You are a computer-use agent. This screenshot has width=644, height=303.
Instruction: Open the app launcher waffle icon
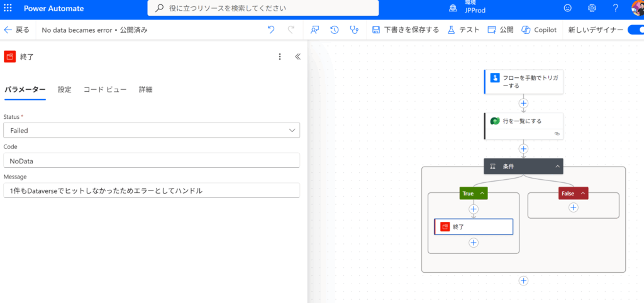(9, 8)
